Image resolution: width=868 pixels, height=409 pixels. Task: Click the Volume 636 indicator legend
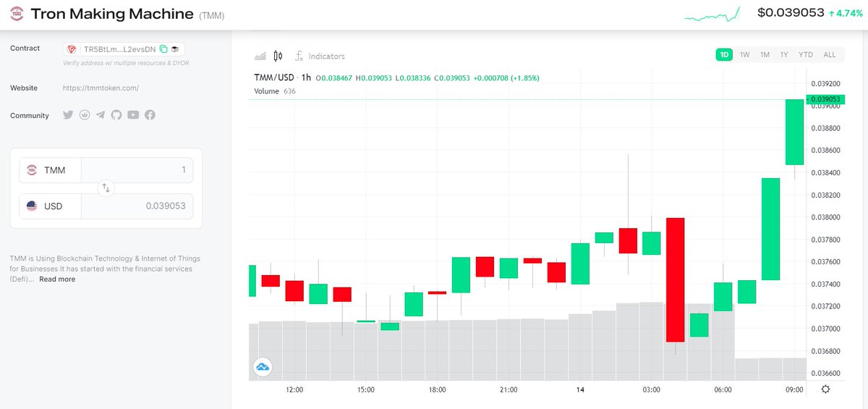(275, 91)
